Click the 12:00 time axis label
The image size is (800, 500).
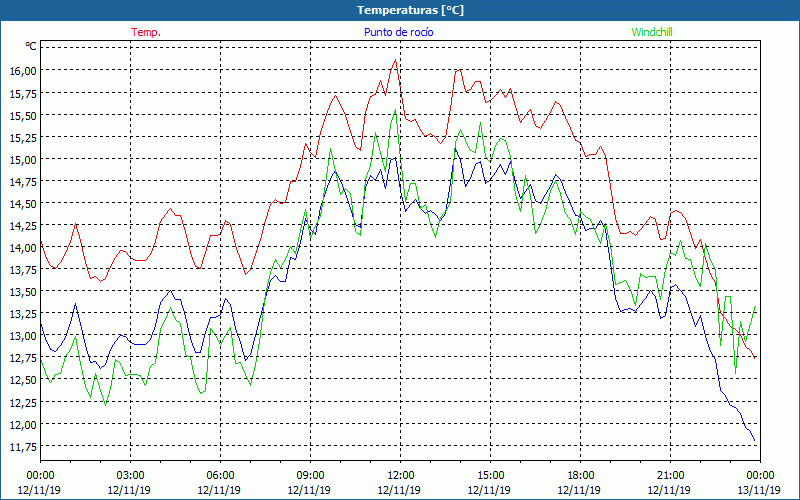pyautogui.click(x=400, y=476)
